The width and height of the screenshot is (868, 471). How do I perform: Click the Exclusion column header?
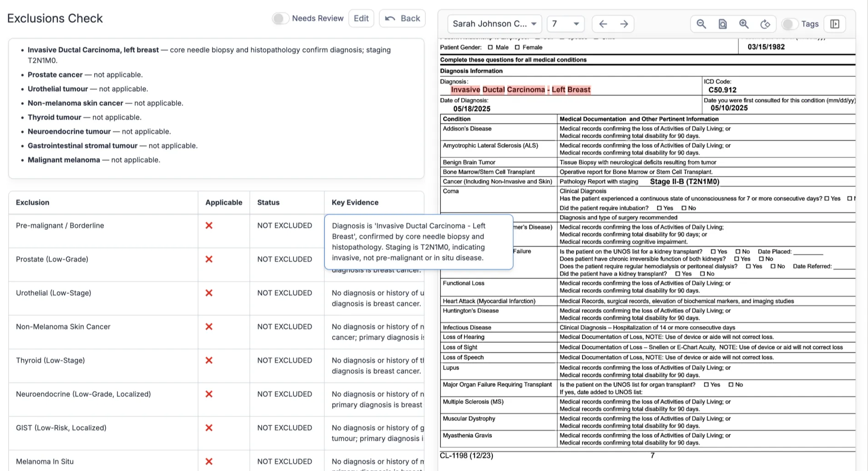pyautogui.click(x=32, y=202)
